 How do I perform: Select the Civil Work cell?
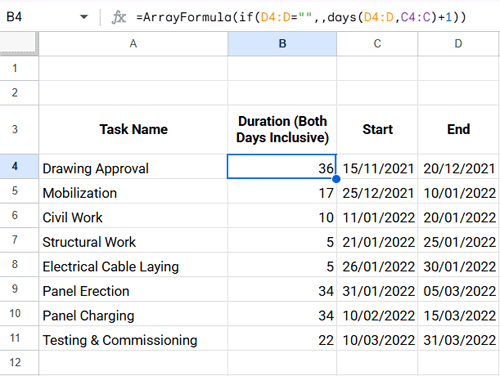pos(133,216)
